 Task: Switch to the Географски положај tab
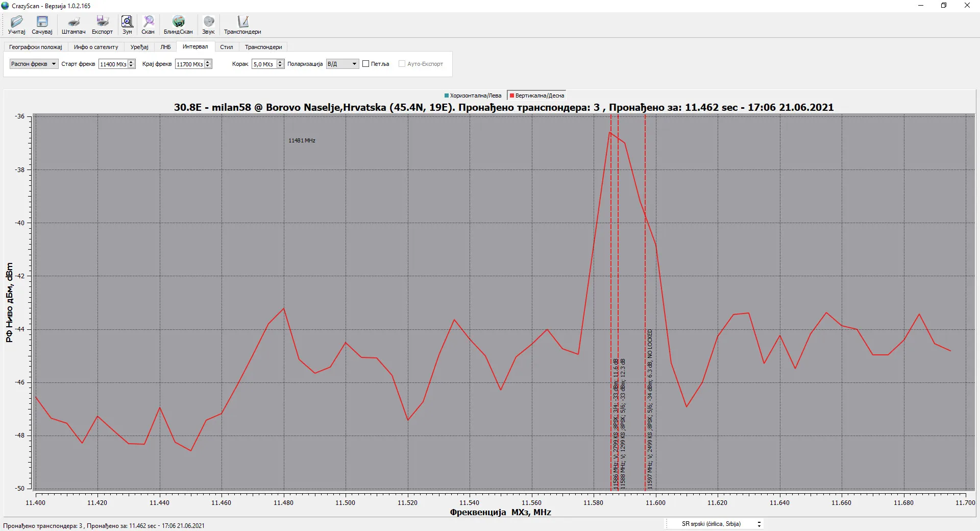pos(35,47)
